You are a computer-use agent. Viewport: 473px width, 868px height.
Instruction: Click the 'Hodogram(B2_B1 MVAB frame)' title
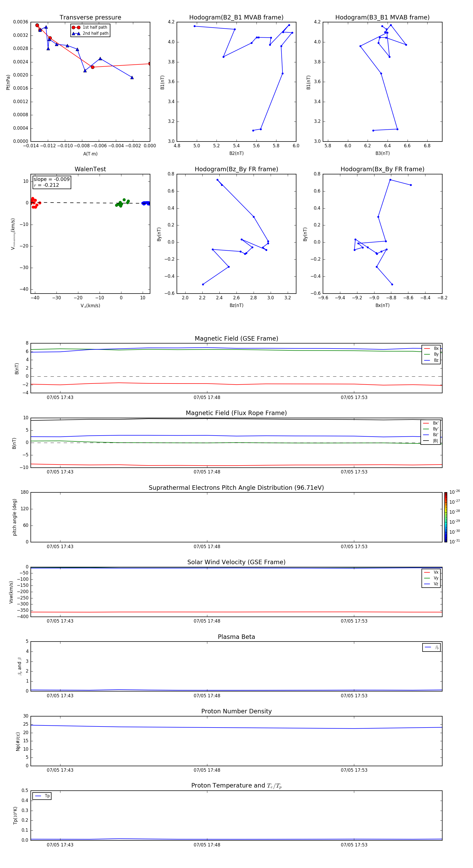[x=236, y=18]
